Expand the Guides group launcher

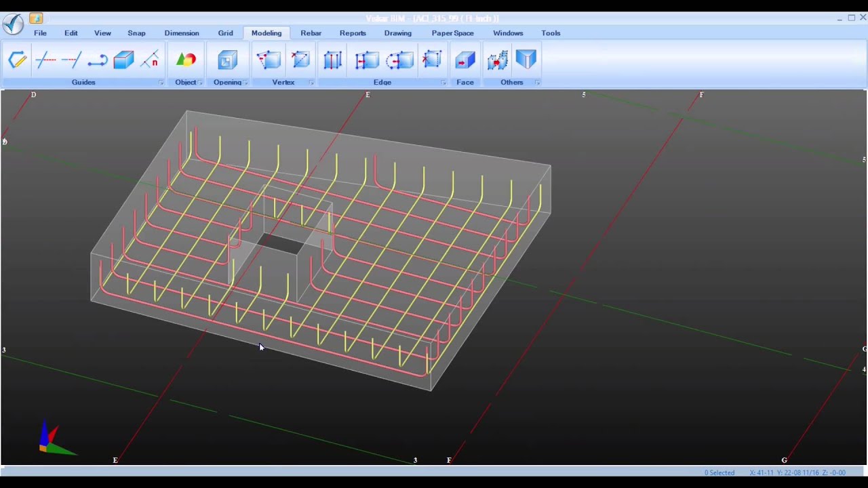pyautogui.click(x=161, y=83)
